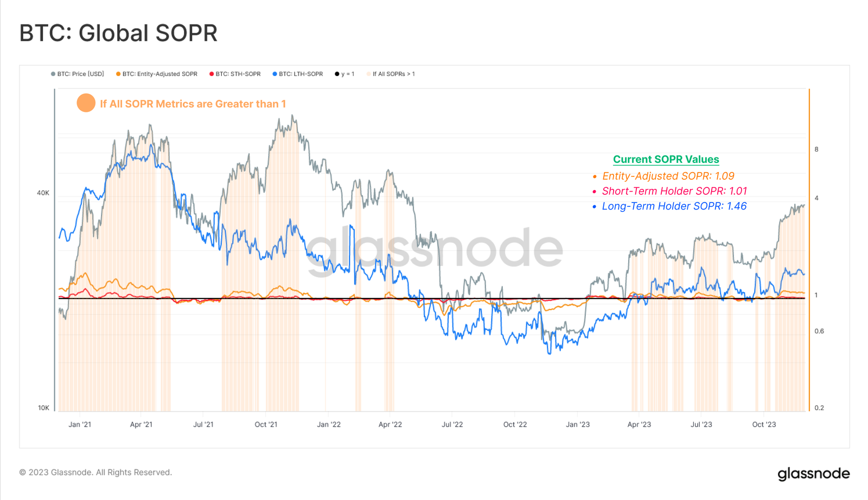This screenshot has height=500, width=868.
Task: Click the Long-Term Holder SOPR: 1.46 text
Action: (x=674, y=206)
